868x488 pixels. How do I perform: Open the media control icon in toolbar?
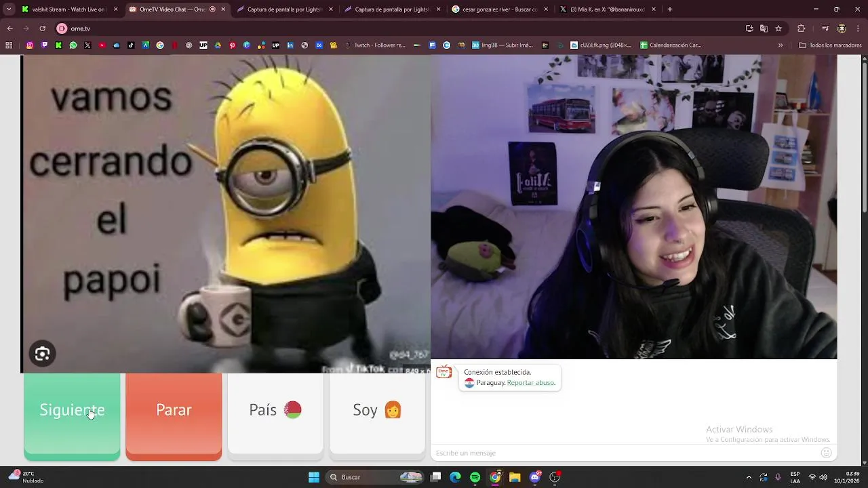(825, 28)
